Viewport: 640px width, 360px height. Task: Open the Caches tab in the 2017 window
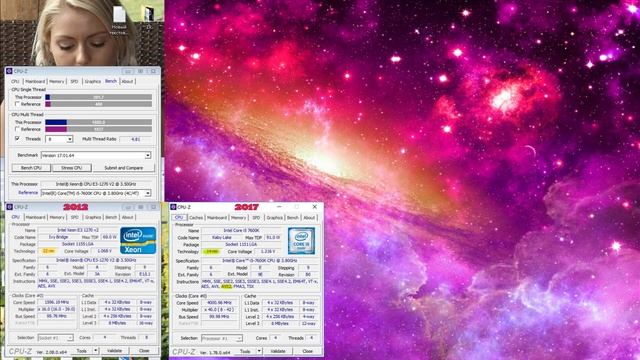coord(196,218)
